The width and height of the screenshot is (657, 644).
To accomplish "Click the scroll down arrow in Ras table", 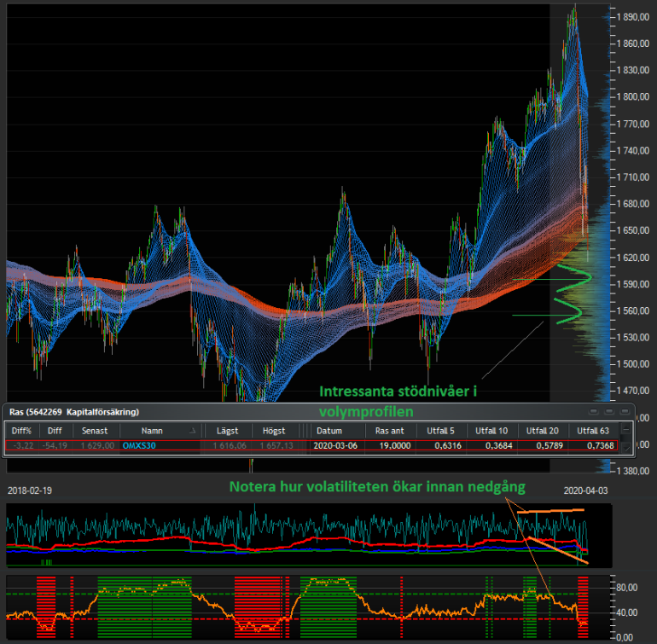I will (626, 448).
